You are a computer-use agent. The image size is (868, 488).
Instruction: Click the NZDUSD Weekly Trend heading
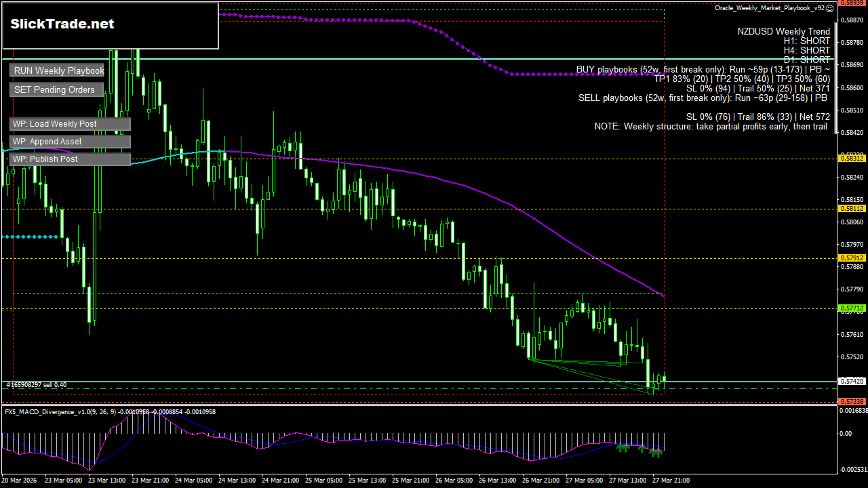point(784,31)
